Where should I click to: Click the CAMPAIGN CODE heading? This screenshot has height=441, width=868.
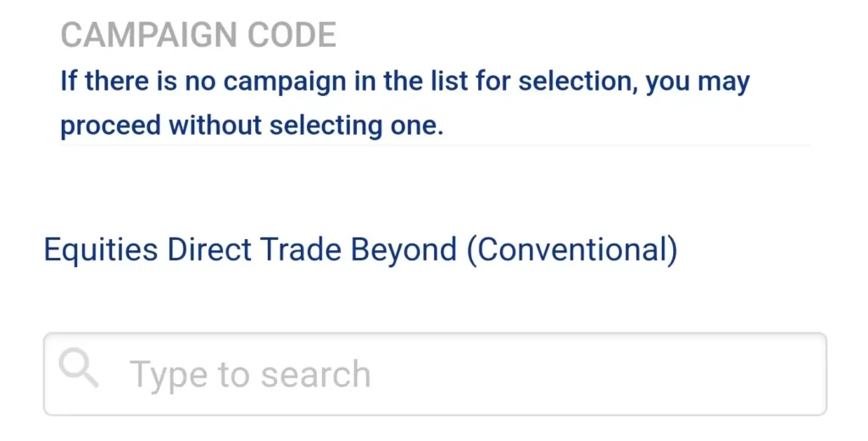pyautogui.click(x=198, y=35)
